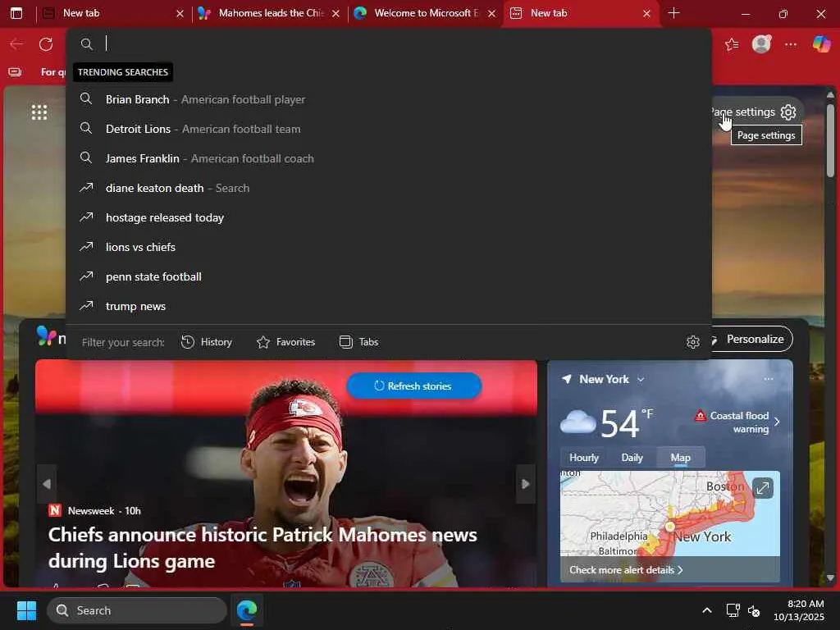Go to next story arrow

526,484
